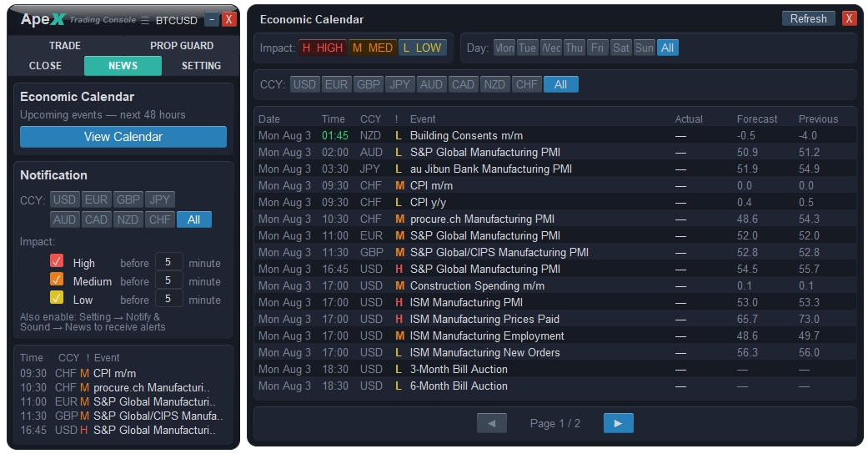868x454 pixels.
Task: Go to previous calendar page arrow
Action: tap(492, 423)
